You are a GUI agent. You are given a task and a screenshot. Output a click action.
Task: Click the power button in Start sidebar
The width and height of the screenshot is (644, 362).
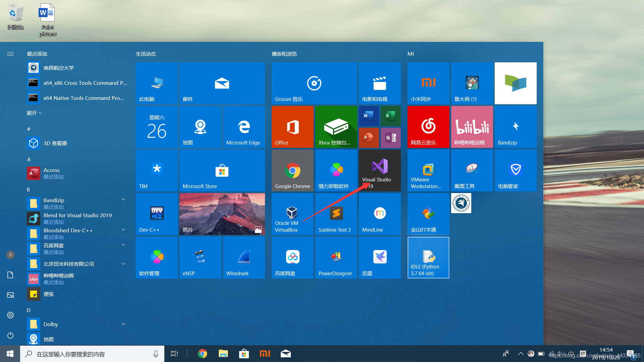pyautogui.click(x=10, y=335)
